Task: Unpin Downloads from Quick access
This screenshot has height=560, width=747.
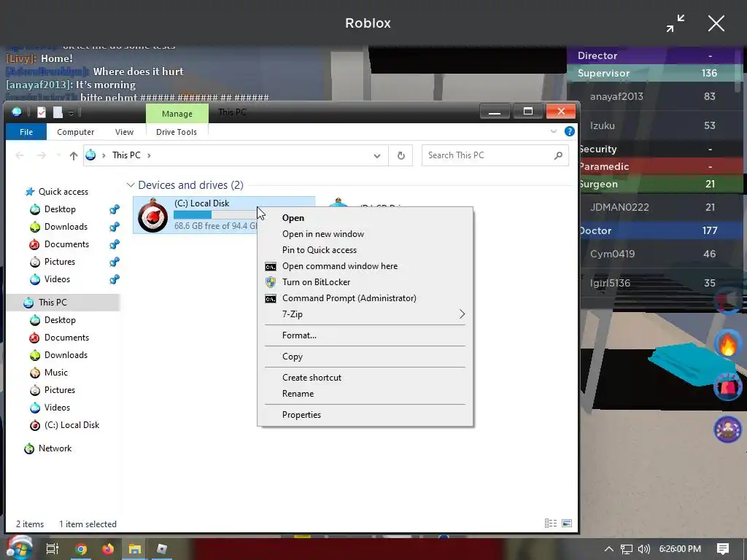Action: click(x=115, y=227)
